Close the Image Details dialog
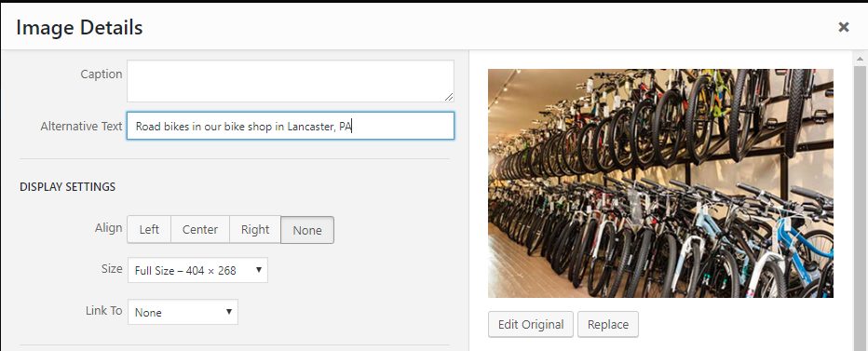This screenshot has width=868, height=351. [x=843, y=27]
